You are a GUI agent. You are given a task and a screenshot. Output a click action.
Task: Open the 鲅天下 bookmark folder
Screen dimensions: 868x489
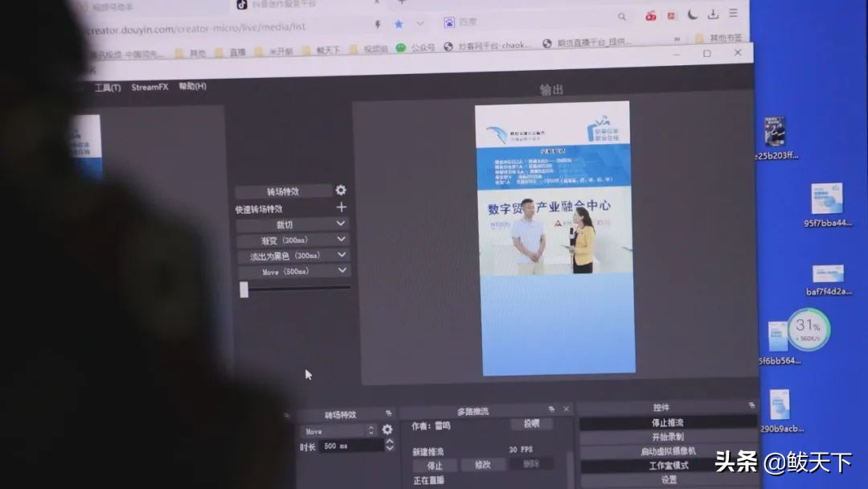[x=321, y=51]
